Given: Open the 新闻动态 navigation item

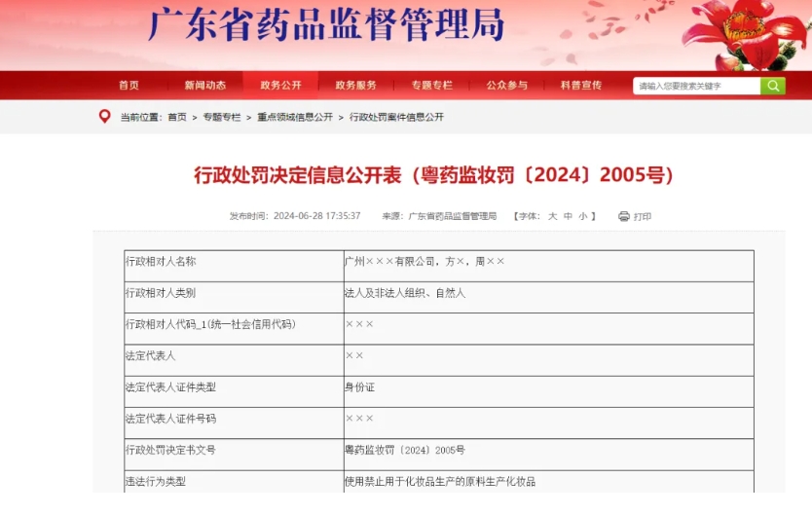Looking at the screenshot, I should pos(205,86).
